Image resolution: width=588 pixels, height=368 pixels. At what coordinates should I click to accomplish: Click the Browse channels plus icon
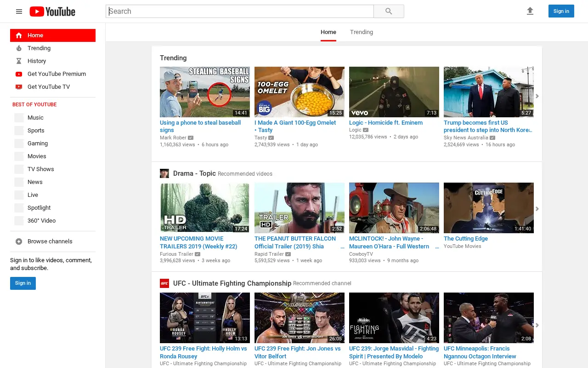click(x=19, y=241)
